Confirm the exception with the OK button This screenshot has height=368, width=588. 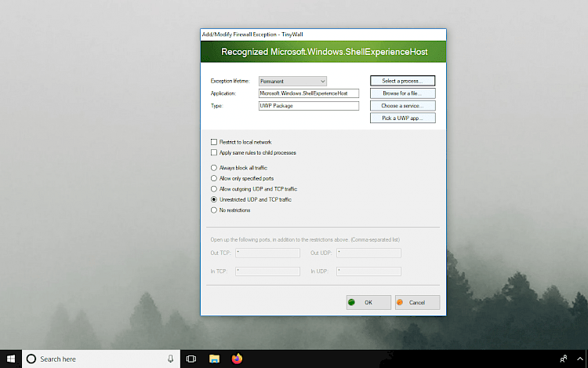pos(368,302)
